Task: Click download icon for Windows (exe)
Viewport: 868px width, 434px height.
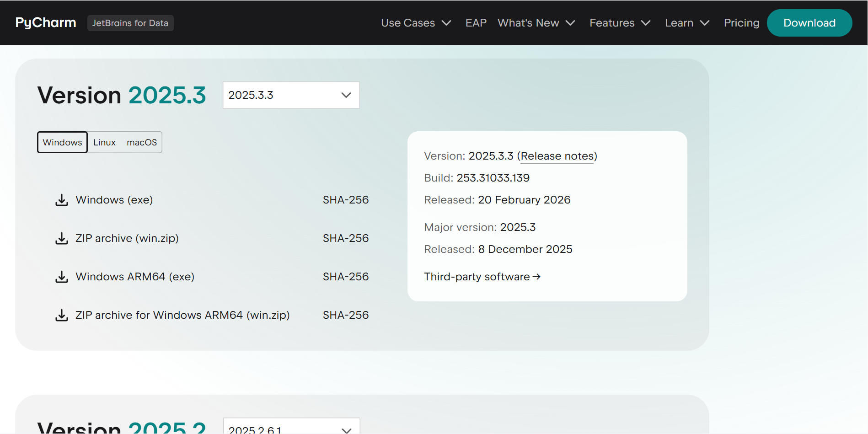Action: pyautogui.click(x=62, y=200)
